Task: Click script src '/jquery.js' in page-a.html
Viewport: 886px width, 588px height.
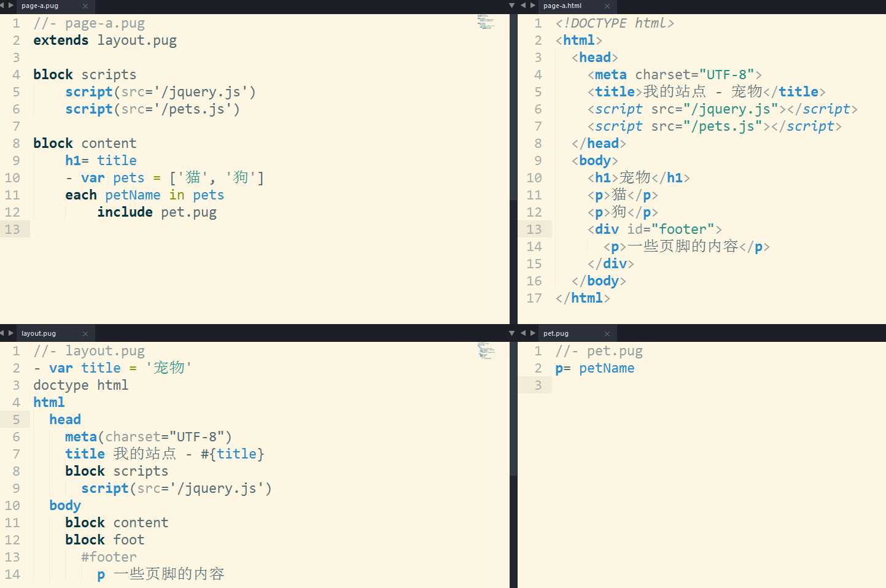Action: 722,109
